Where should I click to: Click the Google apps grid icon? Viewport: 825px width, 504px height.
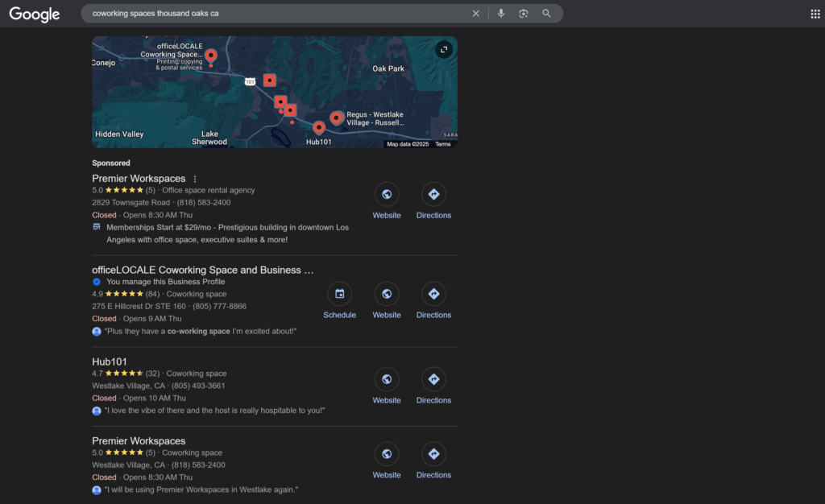pyautogui.click(x=815, y=14)
